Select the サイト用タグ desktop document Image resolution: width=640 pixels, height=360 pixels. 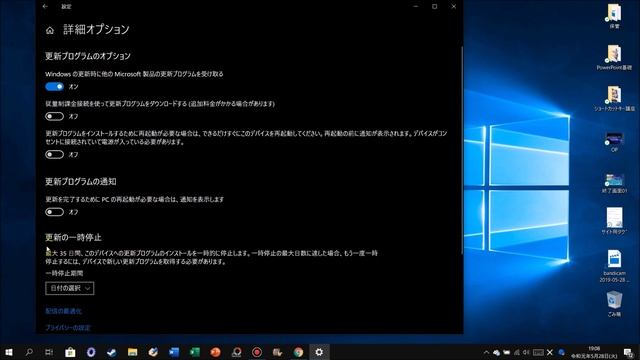(614, 221)
